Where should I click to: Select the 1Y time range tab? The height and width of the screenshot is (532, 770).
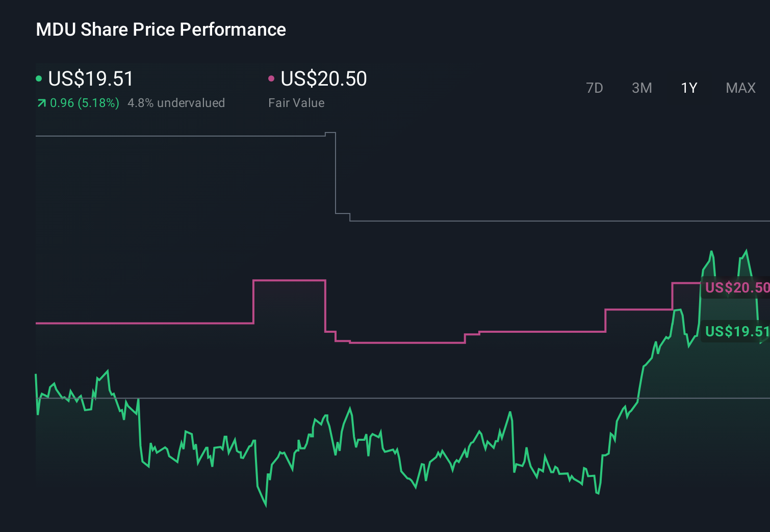tap(688, 88)
